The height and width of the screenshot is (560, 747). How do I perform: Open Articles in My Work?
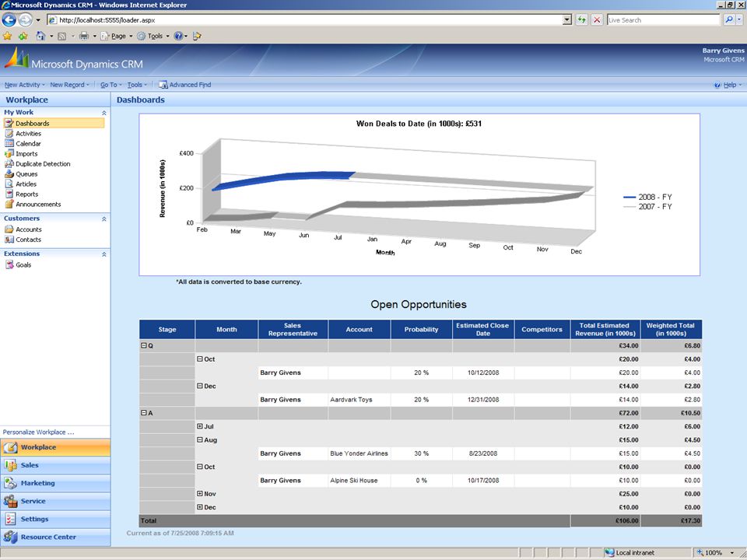(x=26, y=184)
